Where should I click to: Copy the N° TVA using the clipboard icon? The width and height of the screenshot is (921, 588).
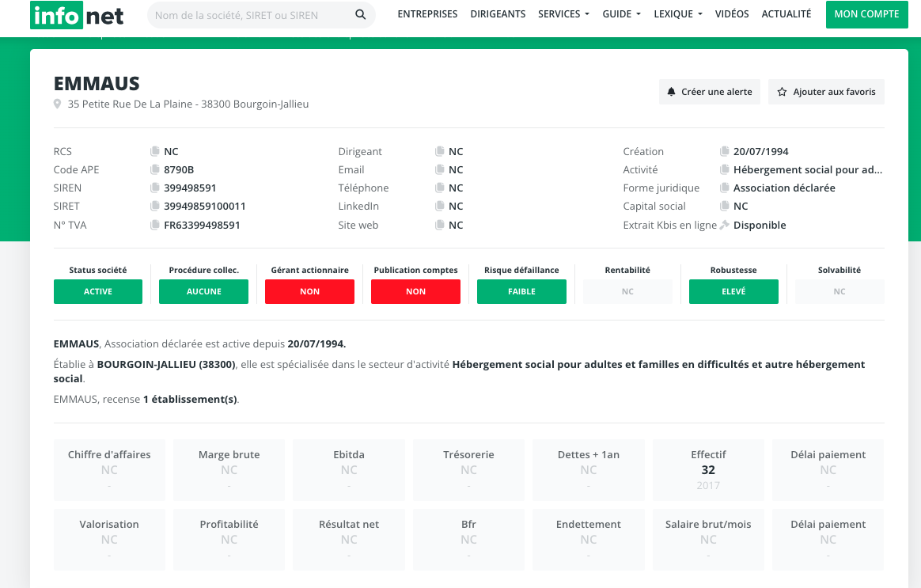pos(155,225)
